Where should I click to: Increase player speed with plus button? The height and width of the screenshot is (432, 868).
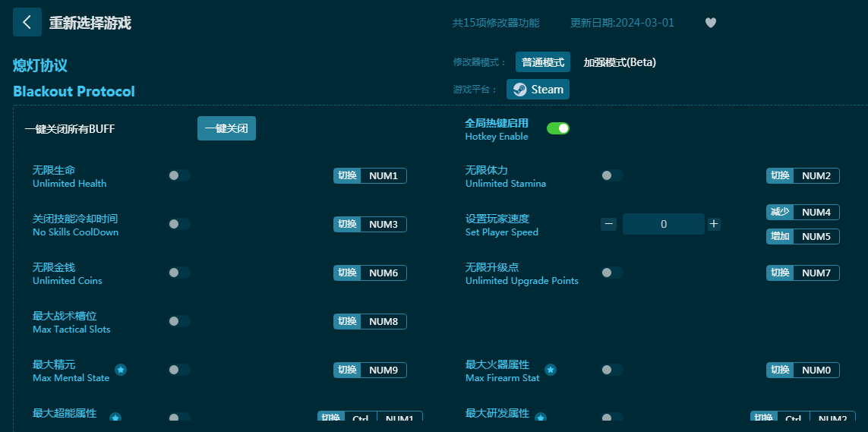[714, 224]
